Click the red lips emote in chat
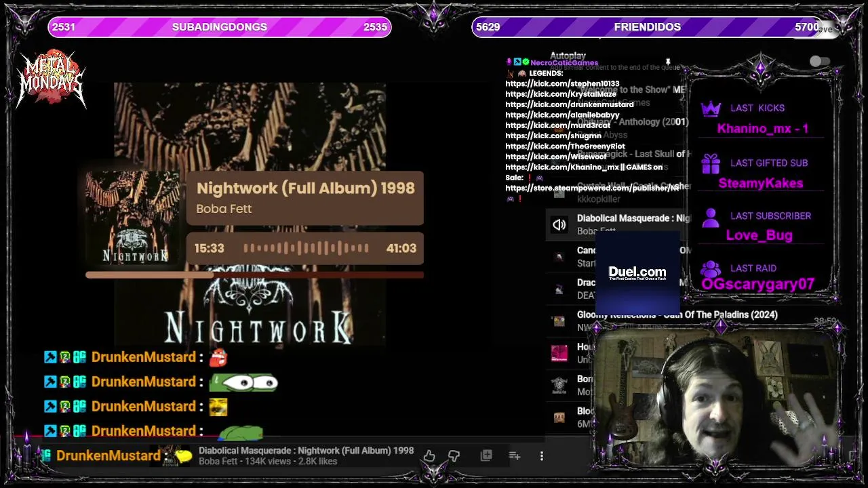868x488 pixels. (x=218, y=357)
